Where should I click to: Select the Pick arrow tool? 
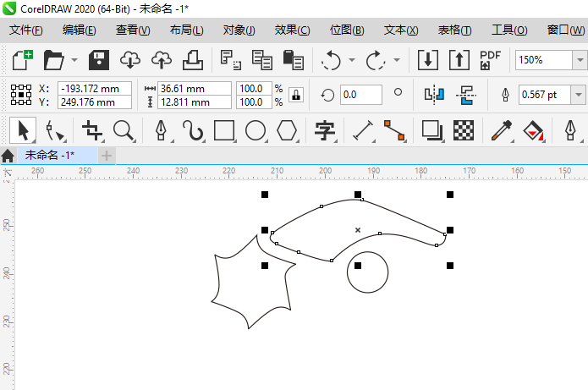23,130
